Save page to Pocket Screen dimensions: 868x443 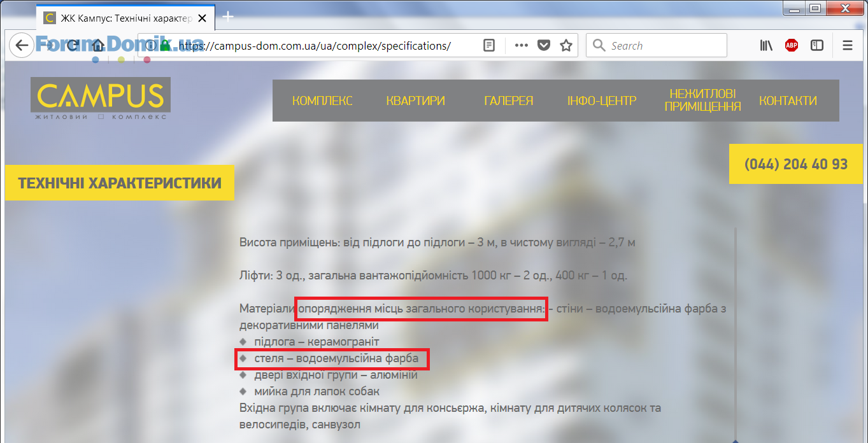[x=543, y=46]
